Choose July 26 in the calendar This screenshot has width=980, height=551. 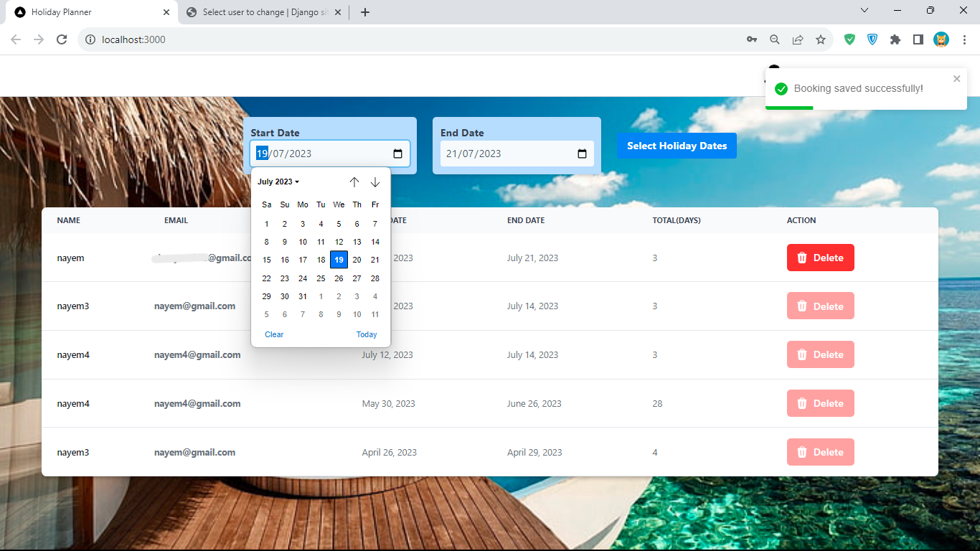(x=339, y=278)
